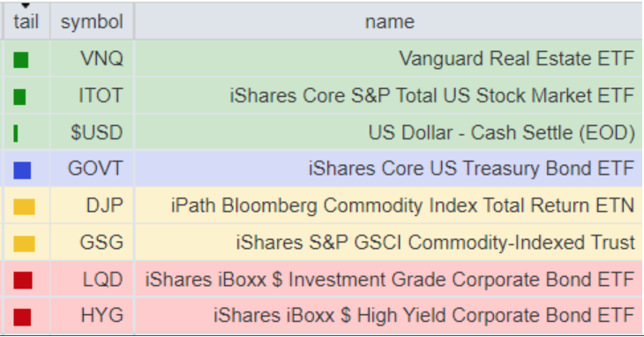Open iShares Core US Treasury Bond ETF
The width and height of the screenshot is (644, 337).
(x=388, y=168)
